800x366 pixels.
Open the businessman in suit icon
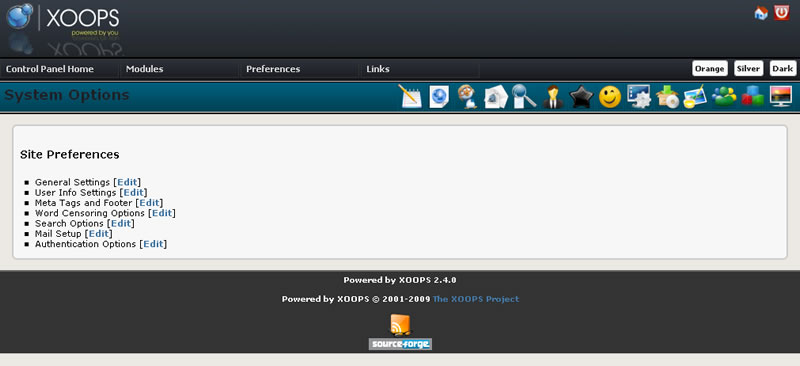click(x=553, y=96)
